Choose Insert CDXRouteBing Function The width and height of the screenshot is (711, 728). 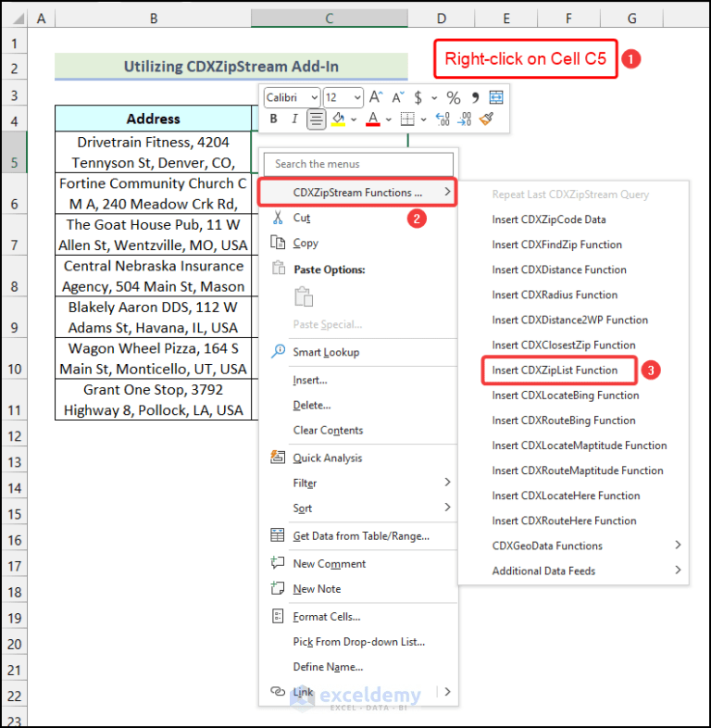pyautogui.click(x=564, y=420)
